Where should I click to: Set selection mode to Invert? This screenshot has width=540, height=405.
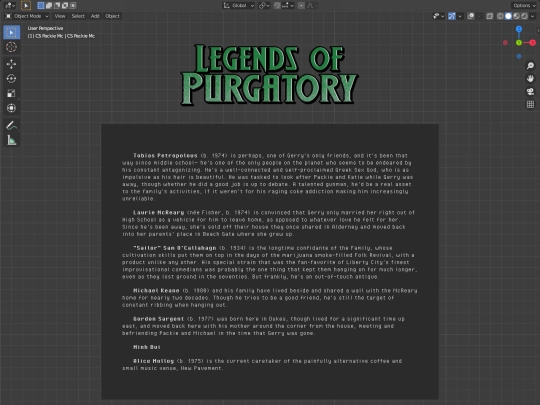(x=65, y=6)
